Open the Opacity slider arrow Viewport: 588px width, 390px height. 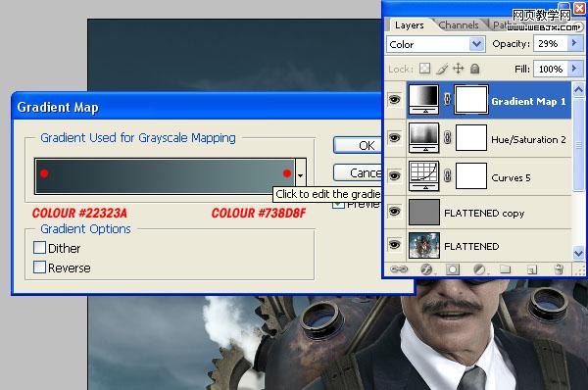(x=574, y=43)
